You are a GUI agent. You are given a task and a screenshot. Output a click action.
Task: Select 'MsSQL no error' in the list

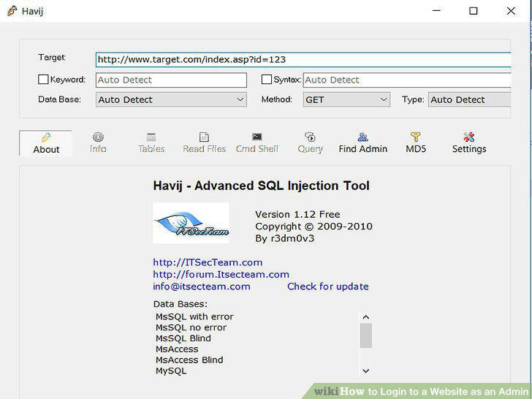[191, 327]
